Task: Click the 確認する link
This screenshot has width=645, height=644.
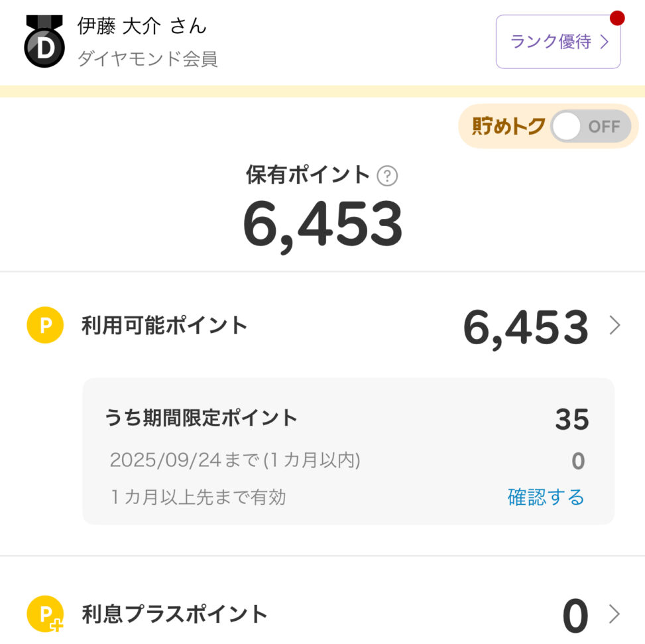Action: (x=546, y=497)
